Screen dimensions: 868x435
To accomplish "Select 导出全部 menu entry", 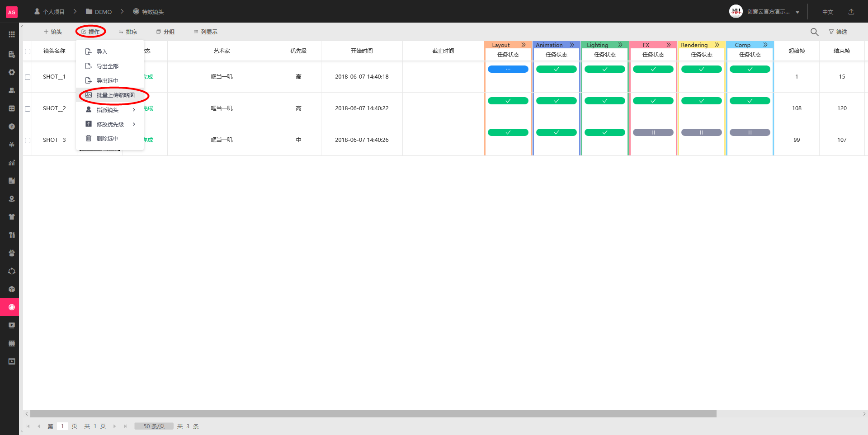I will click(x=107, y=66).
